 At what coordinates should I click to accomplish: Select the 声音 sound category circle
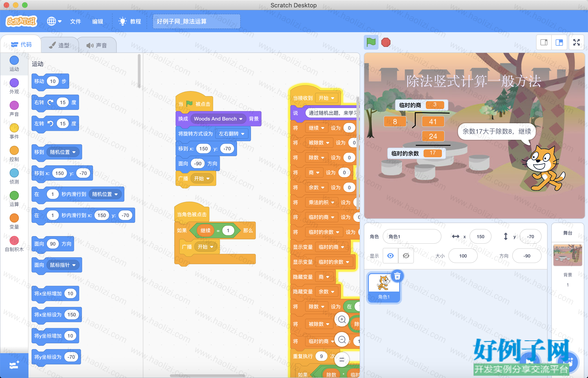tap(14, 105)
